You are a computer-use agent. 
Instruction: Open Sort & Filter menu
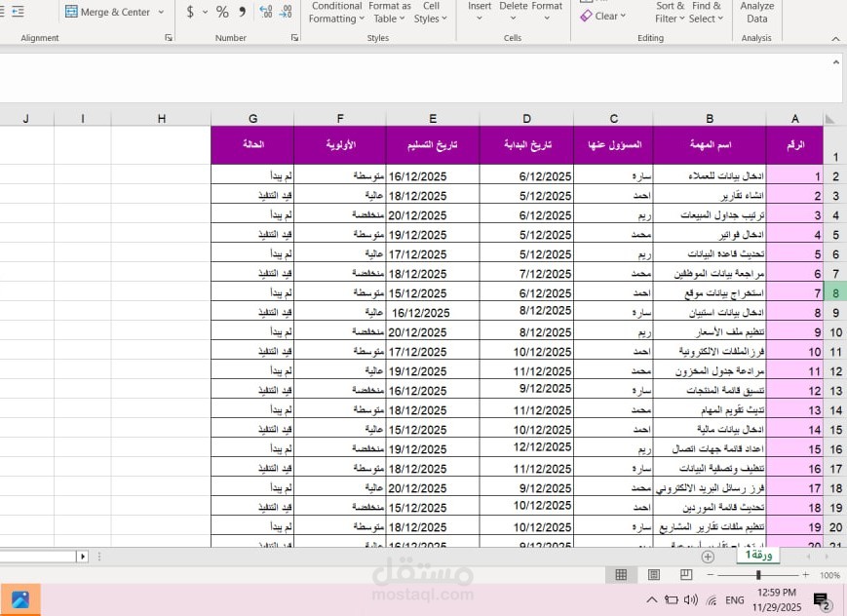click(670, 13)
